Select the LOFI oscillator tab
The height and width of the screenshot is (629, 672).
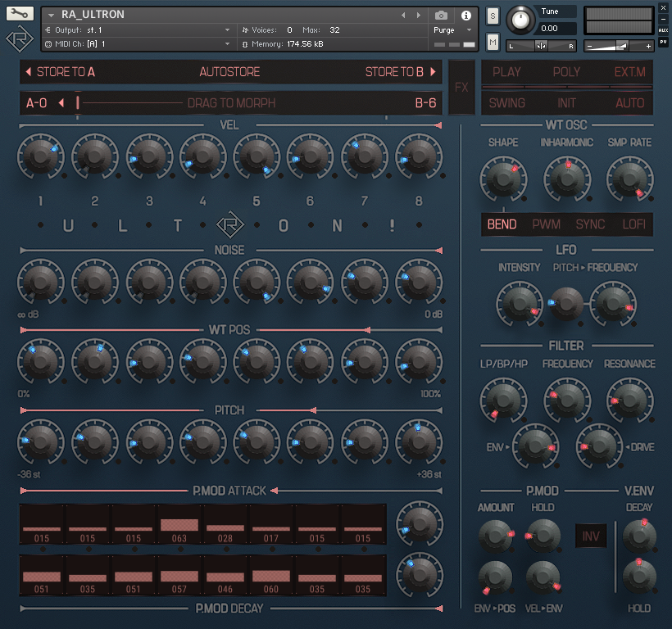(x=633, y=224)
